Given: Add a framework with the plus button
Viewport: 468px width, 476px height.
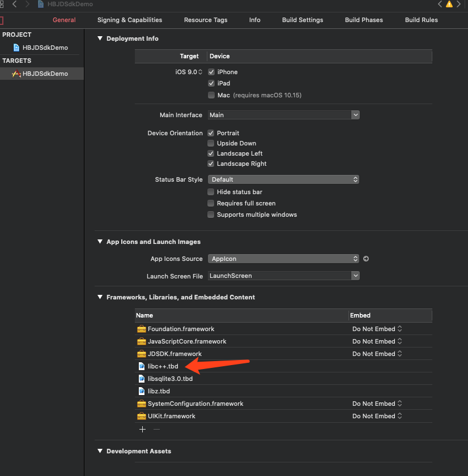Looking at the screenshot, I should tap(142, 429).
